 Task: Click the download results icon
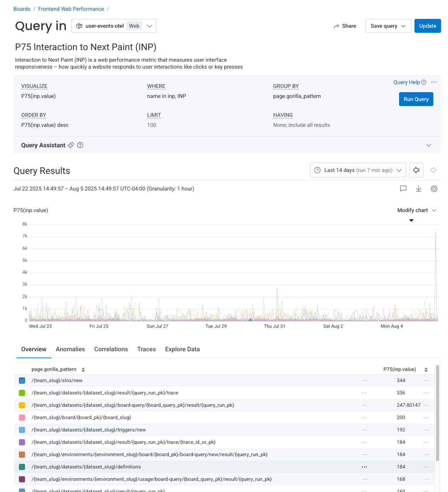[419, 189]
